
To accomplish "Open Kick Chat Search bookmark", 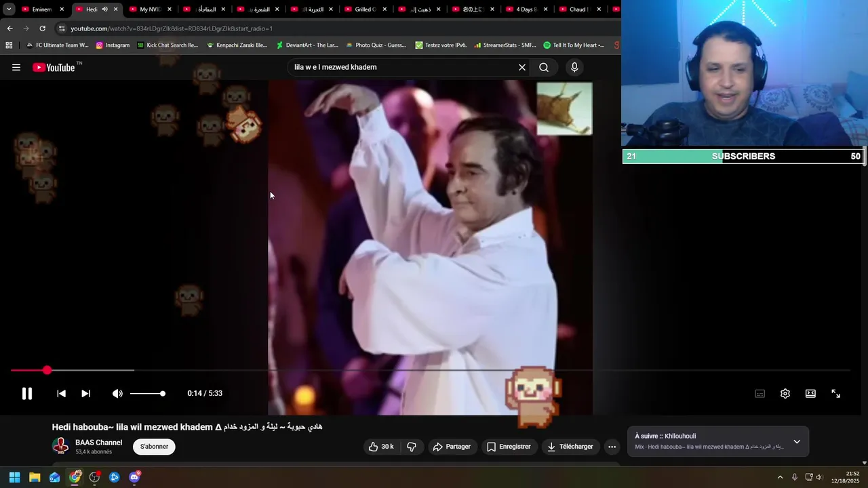I will pyautogui.click(x=167, y=45).
